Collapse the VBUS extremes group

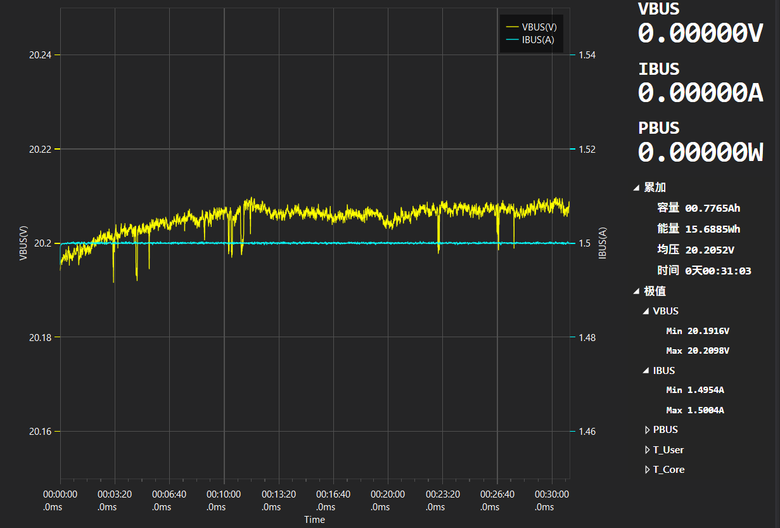click(x=646, y=312)
